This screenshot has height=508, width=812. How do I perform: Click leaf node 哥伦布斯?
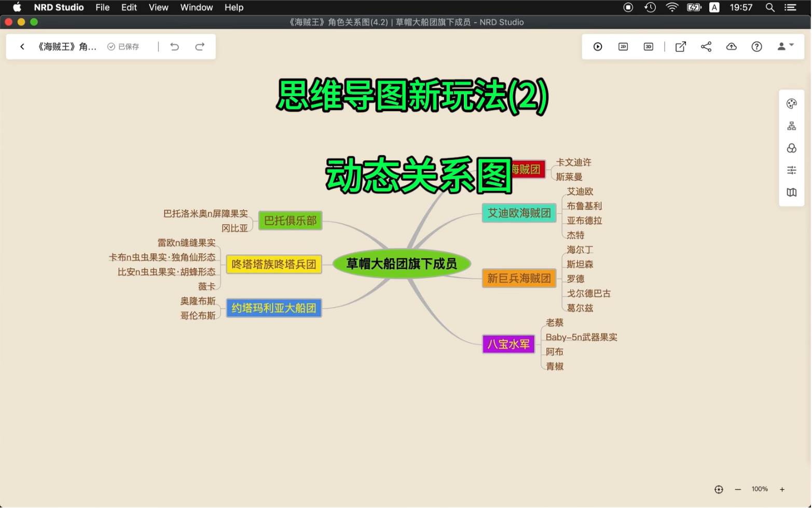tap(198, 315)
